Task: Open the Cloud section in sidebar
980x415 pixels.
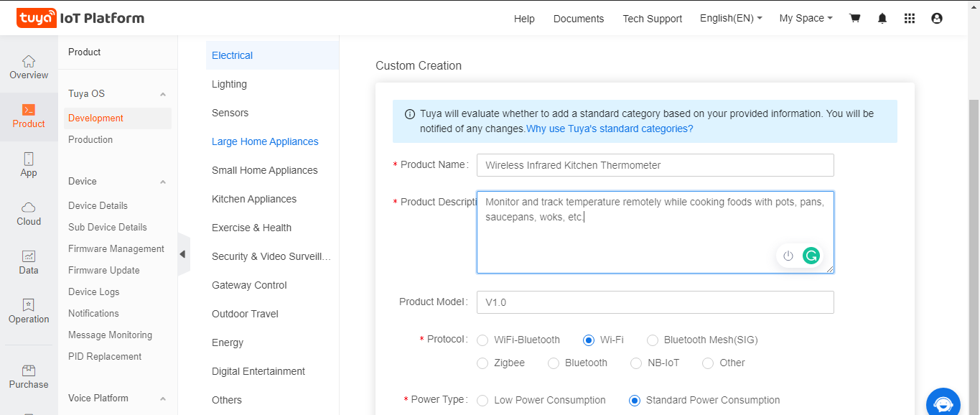Action: click(29, 214)
